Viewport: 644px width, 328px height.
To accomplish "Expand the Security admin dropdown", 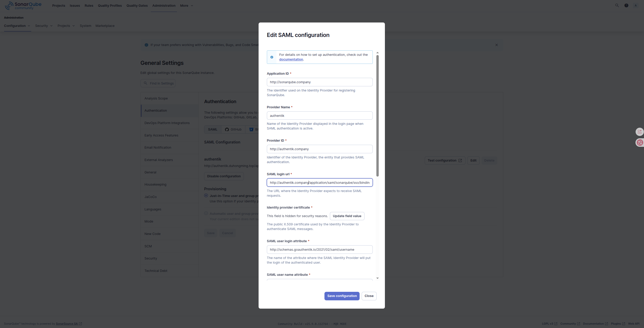I will pos(44,26).
